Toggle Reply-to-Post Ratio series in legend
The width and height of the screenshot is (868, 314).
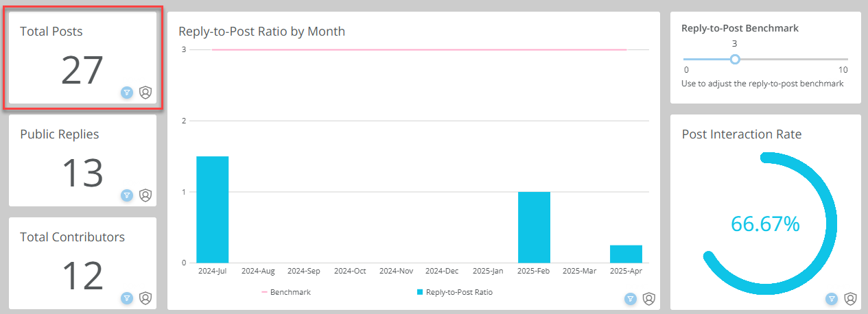coord(454,292)
